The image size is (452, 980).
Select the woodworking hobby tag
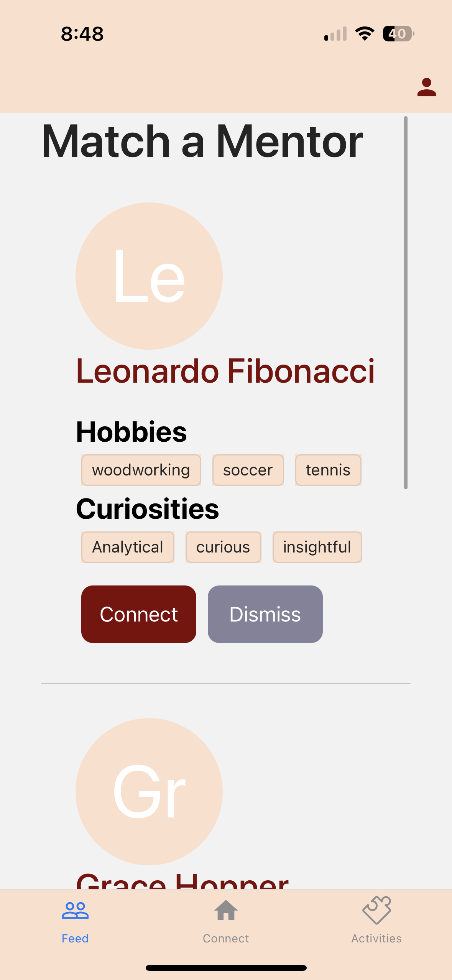click(141, 470)
